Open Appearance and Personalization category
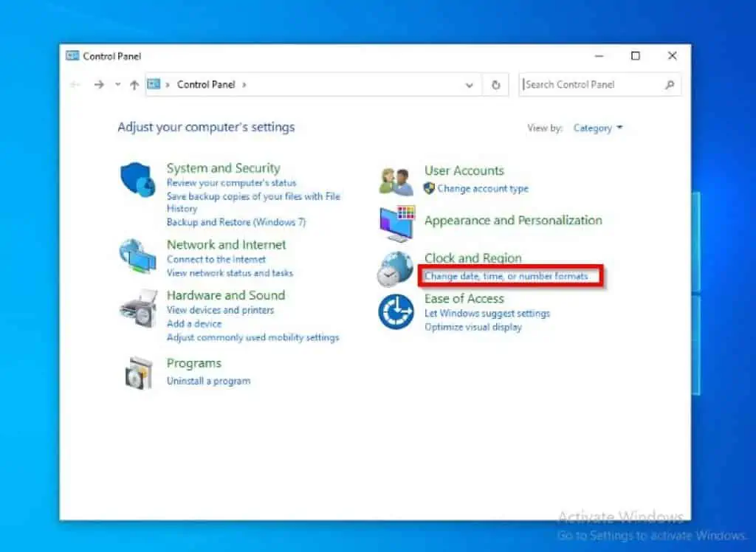This screenshot has height=552, width=756. pyautogui.click(x=513, y=221)
